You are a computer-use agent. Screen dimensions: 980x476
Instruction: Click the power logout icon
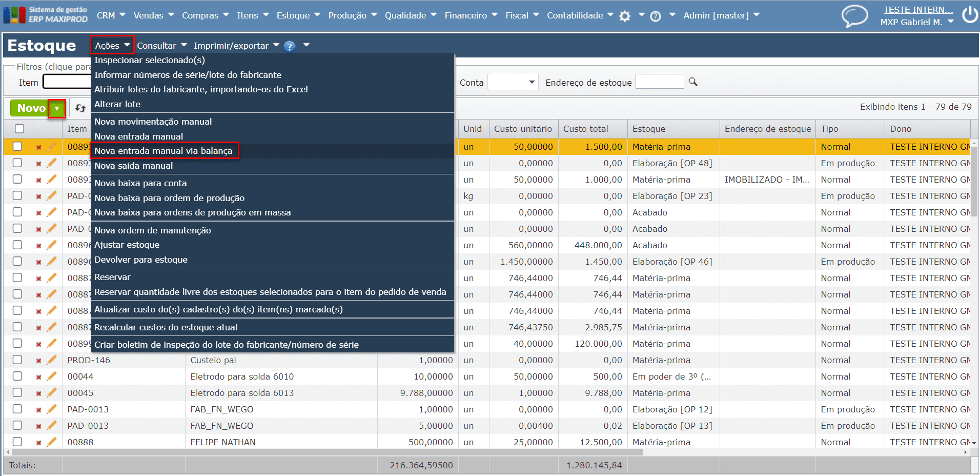click(x=970, y=15)
